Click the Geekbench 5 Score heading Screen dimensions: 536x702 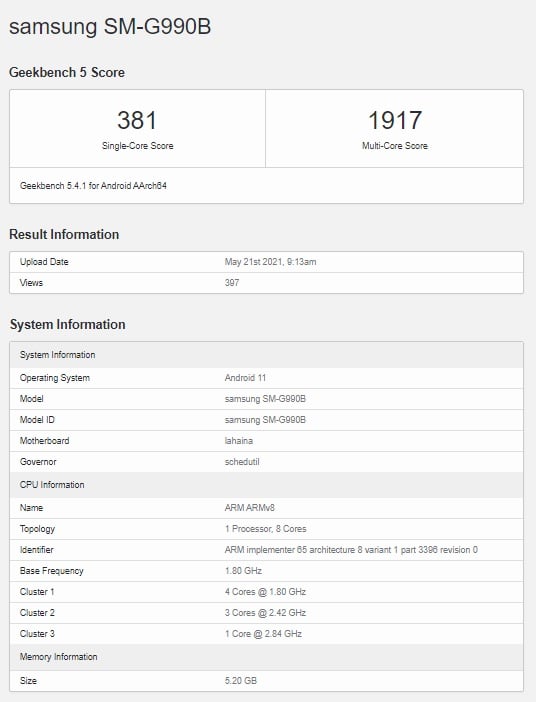[67, 72]
